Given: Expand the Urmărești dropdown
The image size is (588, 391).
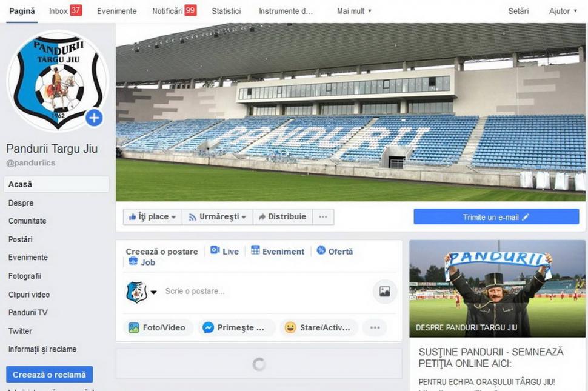Looking at the screenshot, I should pyautogui.click(x=218, y=216).
